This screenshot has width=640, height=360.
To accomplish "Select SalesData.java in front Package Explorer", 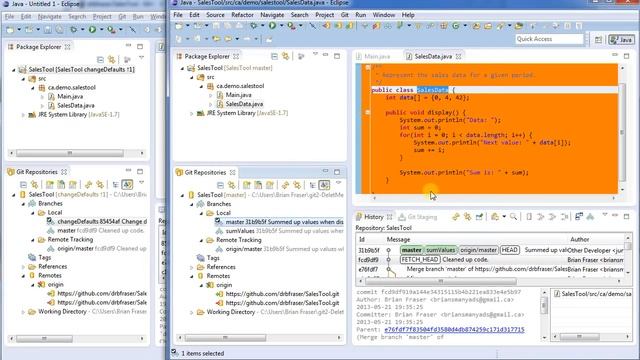I will 244,104.
